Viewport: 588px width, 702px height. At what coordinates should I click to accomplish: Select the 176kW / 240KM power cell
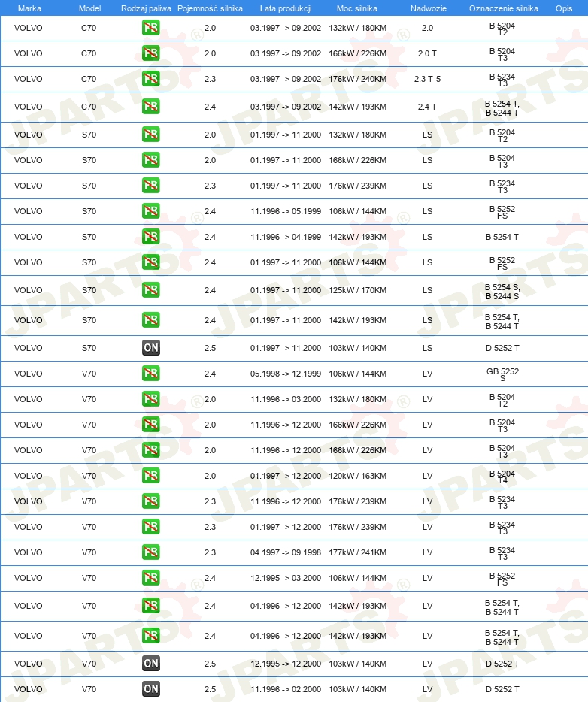pos(357,79)
